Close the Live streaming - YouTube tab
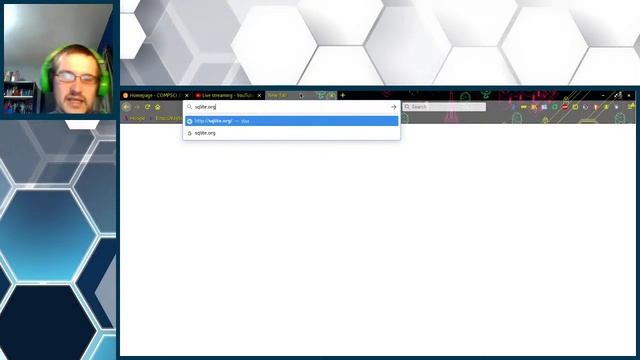This screenshot has width=640, height=360. (x=259, y=96)
